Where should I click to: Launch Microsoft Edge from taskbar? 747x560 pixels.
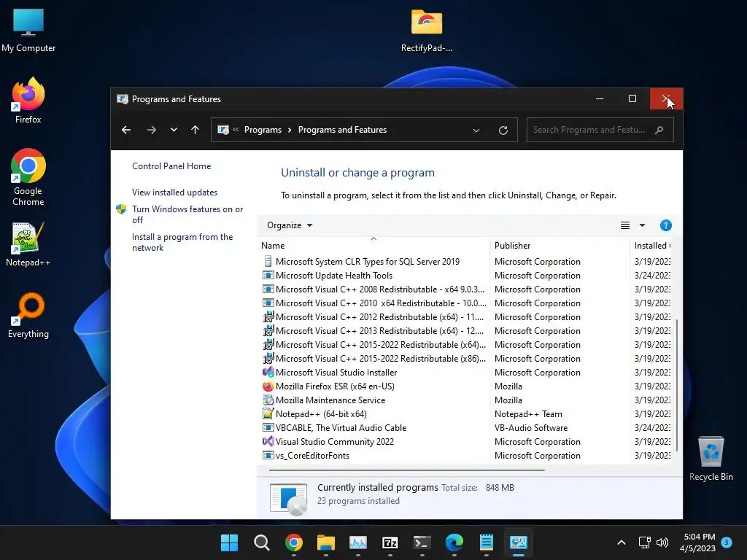[x=454, y=542]
